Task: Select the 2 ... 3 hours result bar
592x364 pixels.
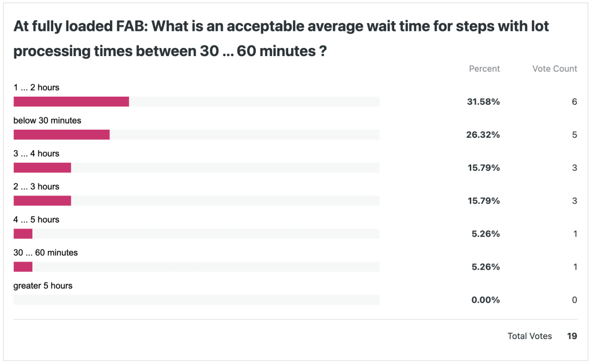Action: point(42,201)
